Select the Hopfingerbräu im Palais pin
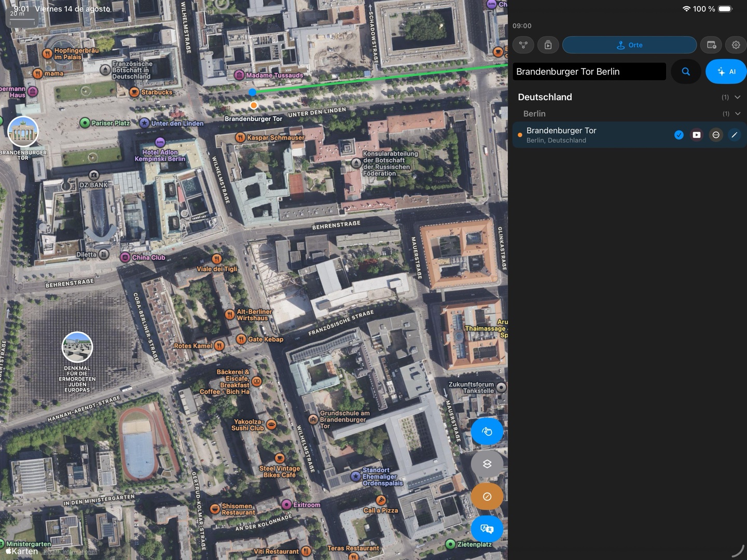 (47, 53)
